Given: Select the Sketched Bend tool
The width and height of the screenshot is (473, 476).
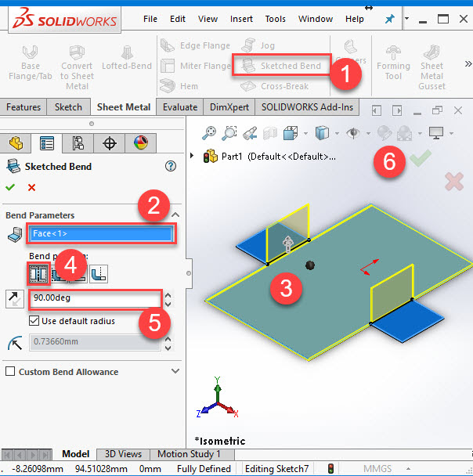Looking at the screenshot, I should tap(281, 66).
